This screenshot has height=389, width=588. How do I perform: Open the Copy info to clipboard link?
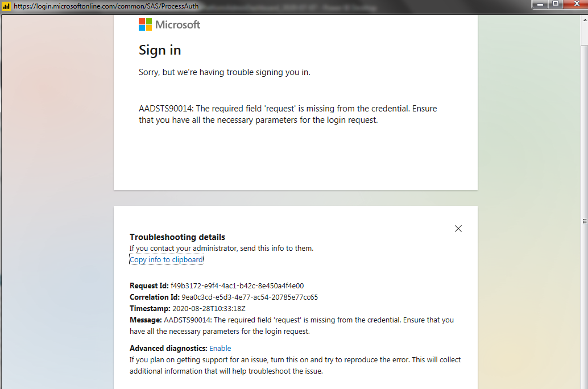click(166, 259)
